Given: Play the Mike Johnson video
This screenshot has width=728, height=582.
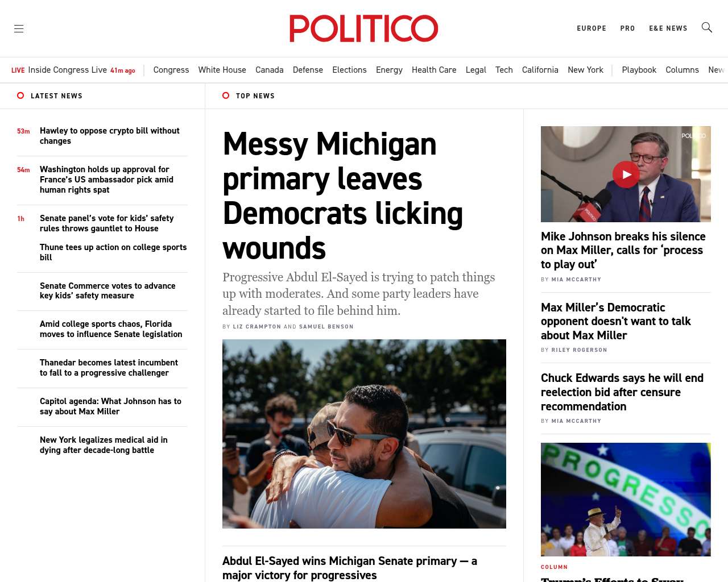Looking at the screenshot, I should pyautogui.click(x=626, y=174).
